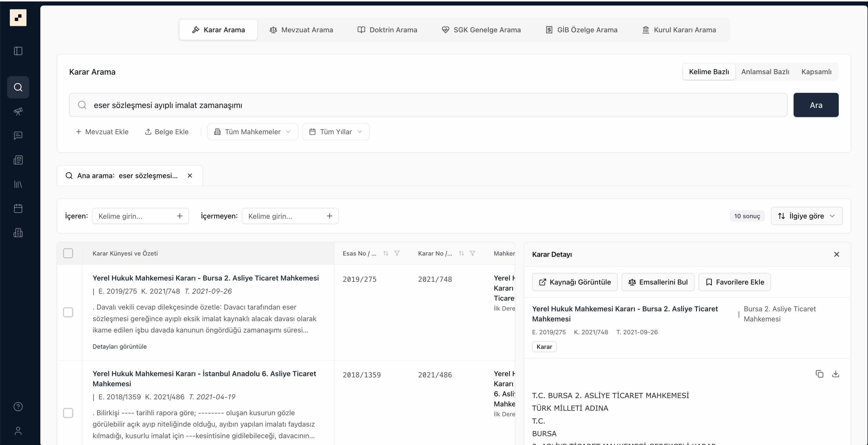
Task: Click the library books sidebar icon
Action: (18, 184)
